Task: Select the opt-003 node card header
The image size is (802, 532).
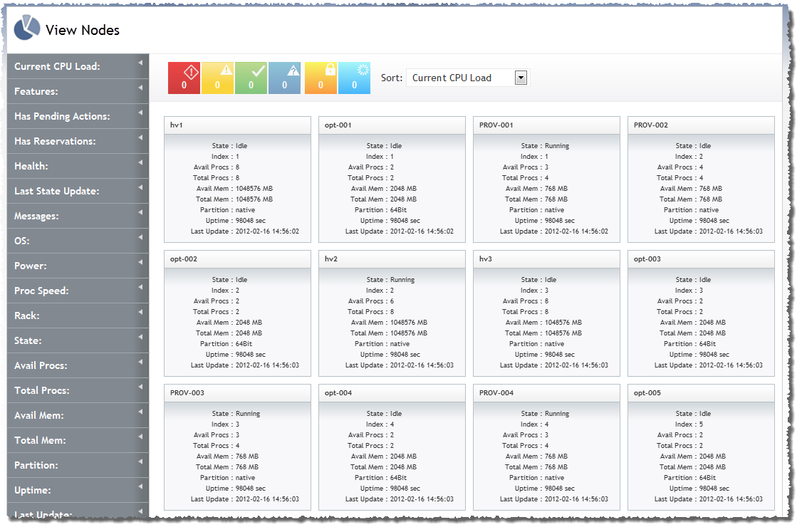Action: tap(701, 259)
